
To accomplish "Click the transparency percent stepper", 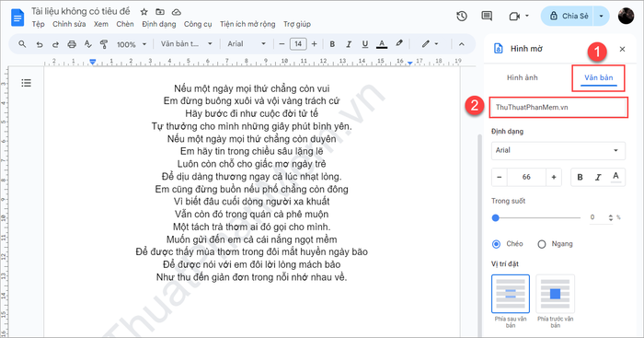I will click(611, 217).
